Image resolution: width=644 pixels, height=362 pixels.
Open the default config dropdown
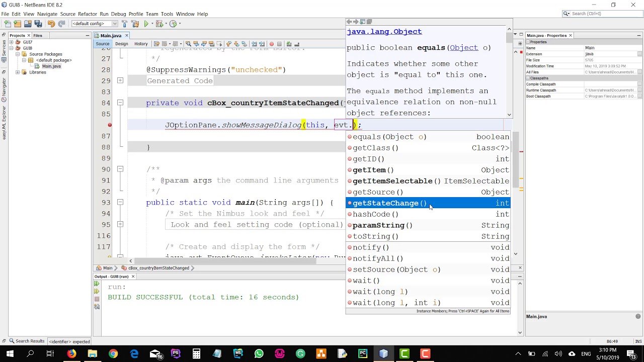(x=95, y=24)
